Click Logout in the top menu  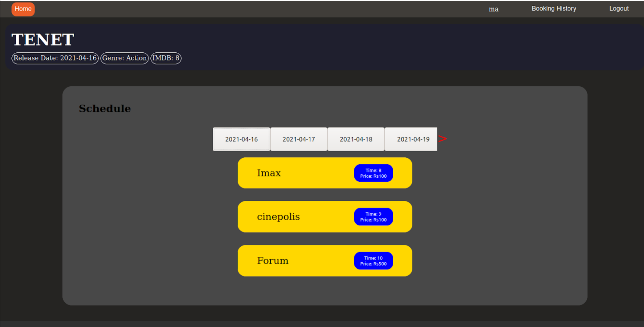click(x=619, y=8)
